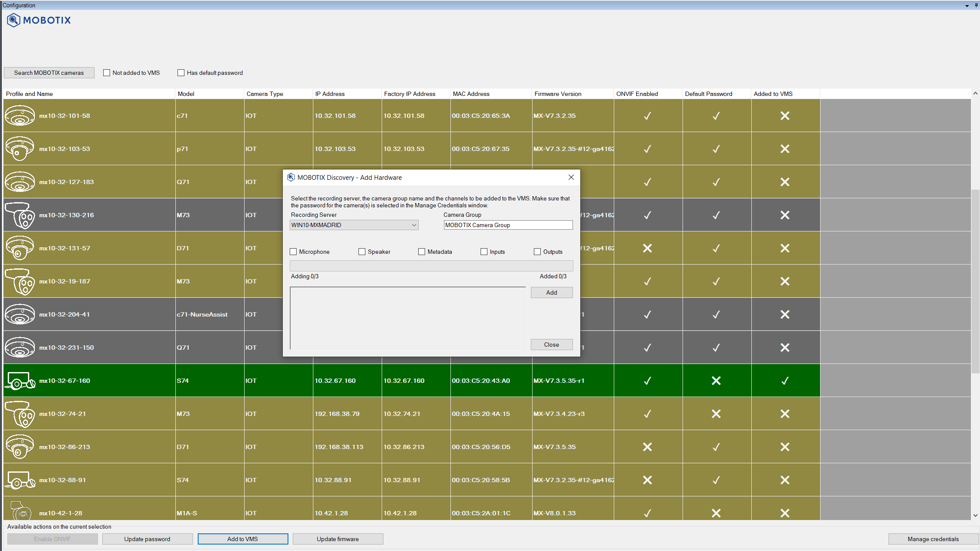Screen dimensions: 980x551
Task: Click Added to VMS cross for mx10-42-1-28
Action: (x=785, y=513)
